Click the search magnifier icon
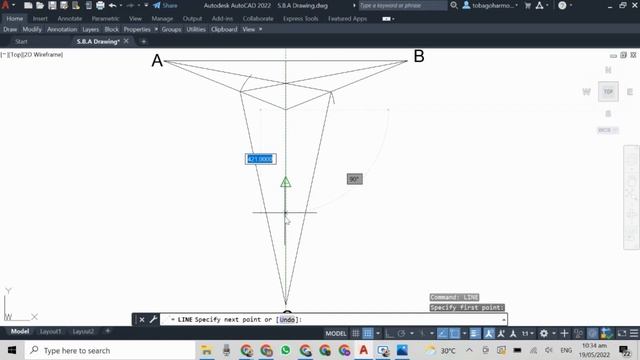 click(454, 5)
